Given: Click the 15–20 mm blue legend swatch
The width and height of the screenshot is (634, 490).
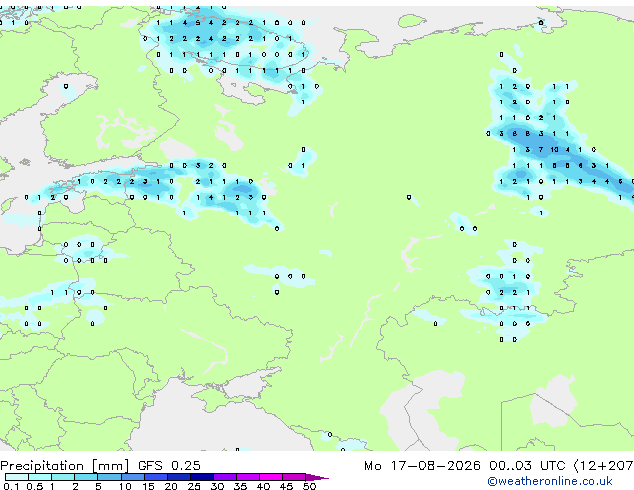Looking at the screenshot, I should [x=155, y=477].
